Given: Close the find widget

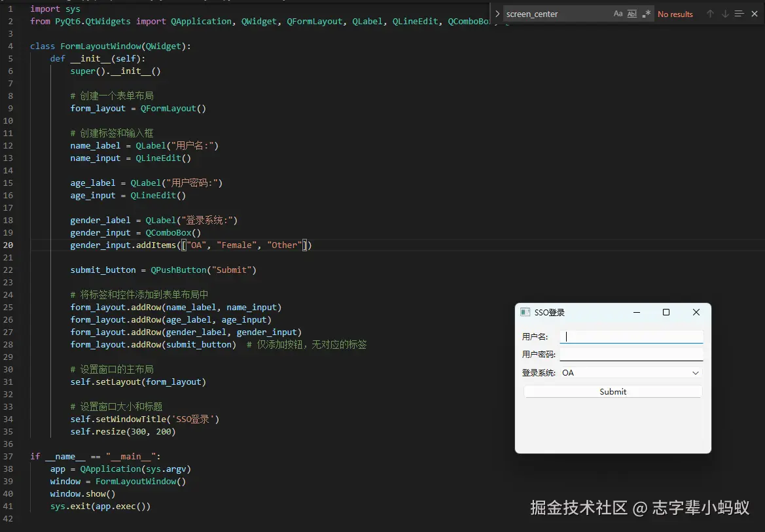Looking at the screenshot, I should [x=755, y=14].
